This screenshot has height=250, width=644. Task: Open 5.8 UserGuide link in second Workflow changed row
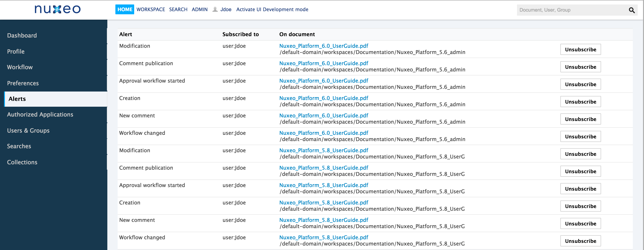tap(324, 237)
